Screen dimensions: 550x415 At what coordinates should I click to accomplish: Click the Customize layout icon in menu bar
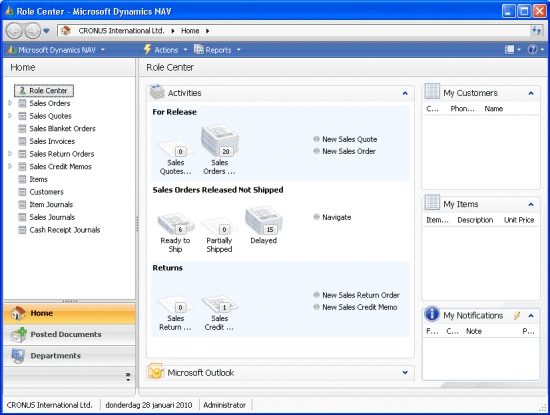pos(509,49)
